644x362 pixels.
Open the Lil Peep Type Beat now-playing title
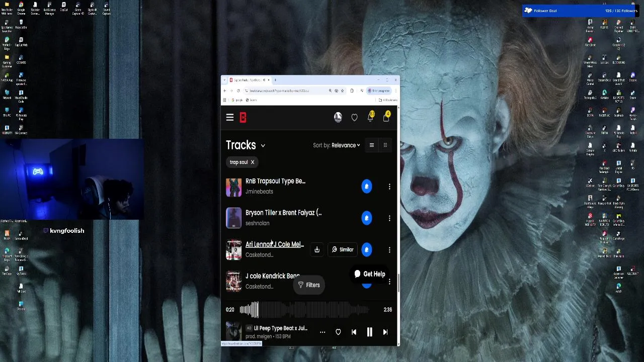tap(281, 328)
